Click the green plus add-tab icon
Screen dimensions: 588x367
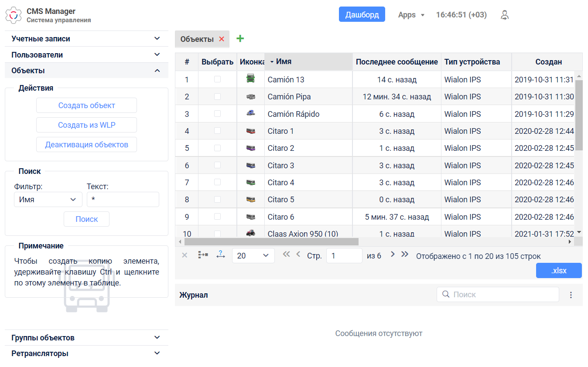[x=240, y=38]
